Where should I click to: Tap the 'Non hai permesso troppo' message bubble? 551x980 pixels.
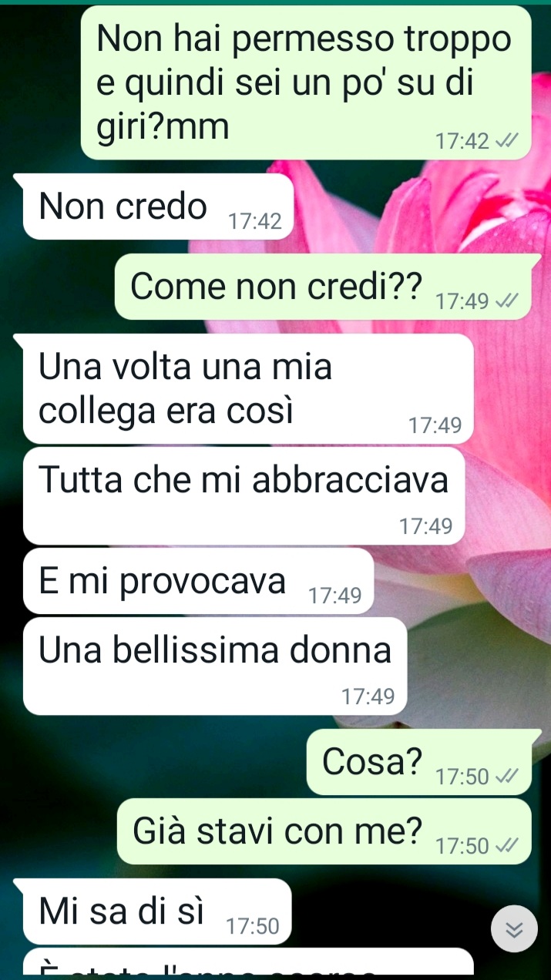306,82
